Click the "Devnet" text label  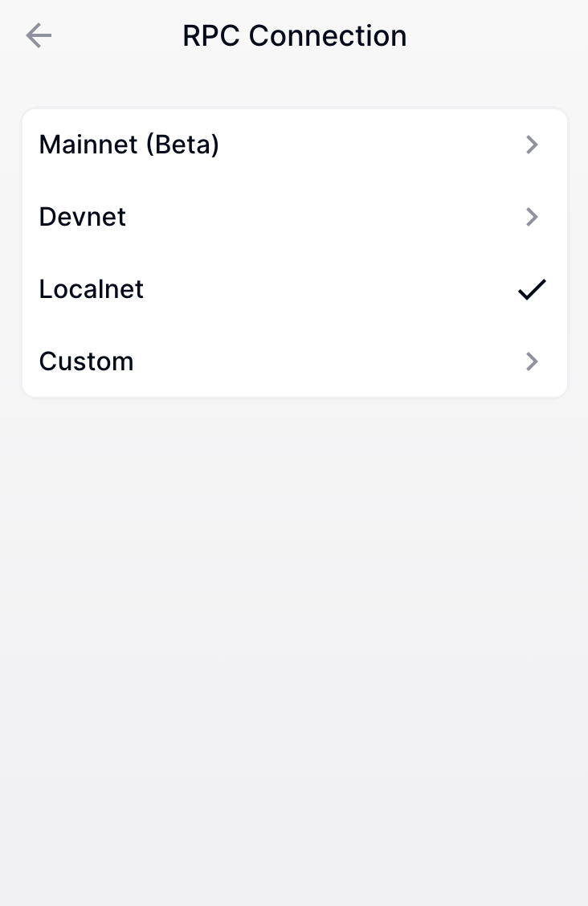click(x=83, y=217)
